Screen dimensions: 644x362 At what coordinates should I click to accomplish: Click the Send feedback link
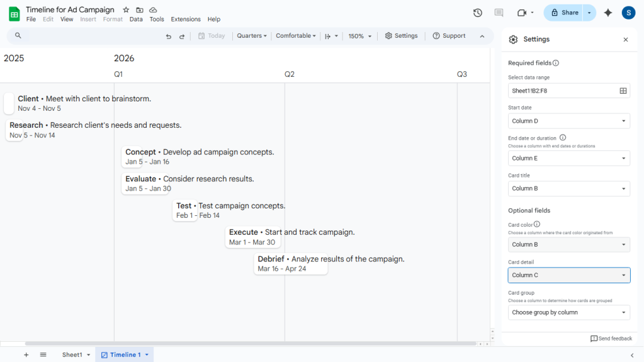611,339
